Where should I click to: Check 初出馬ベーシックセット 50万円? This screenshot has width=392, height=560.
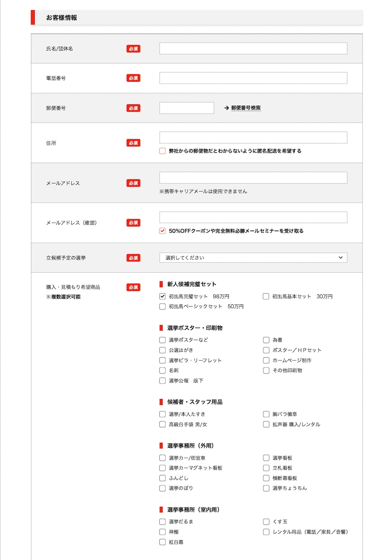pyautogui.click(x=162, y=306)
